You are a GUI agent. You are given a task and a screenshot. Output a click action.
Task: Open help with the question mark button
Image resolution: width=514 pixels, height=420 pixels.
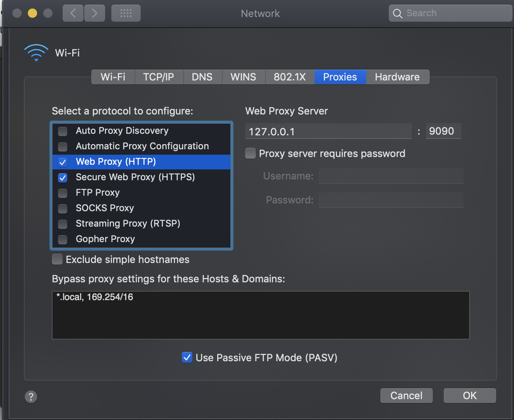31,396
